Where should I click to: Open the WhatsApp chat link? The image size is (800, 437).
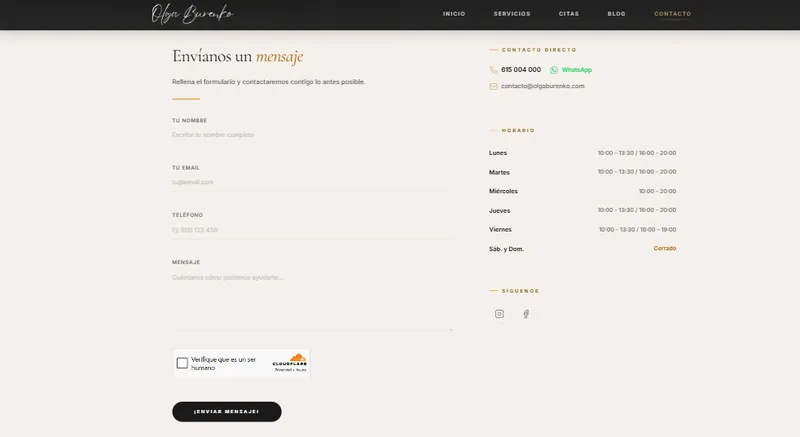click(x=577, y=70)
